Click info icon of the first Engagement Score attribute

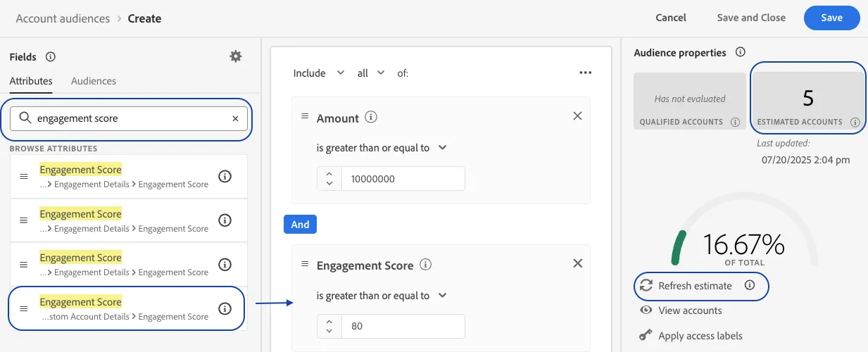[225, 177]
